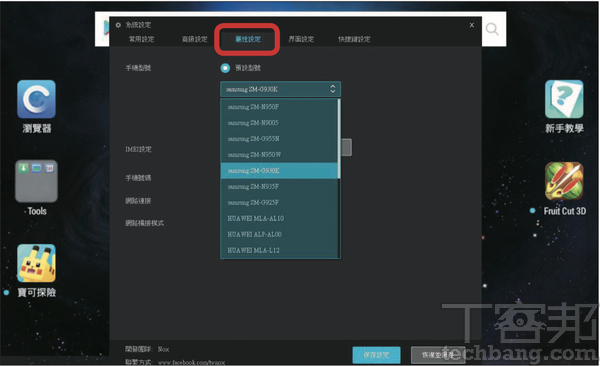
Task: Launch the Fruit Cut 3D game
Action: click(x=564, y=181)
